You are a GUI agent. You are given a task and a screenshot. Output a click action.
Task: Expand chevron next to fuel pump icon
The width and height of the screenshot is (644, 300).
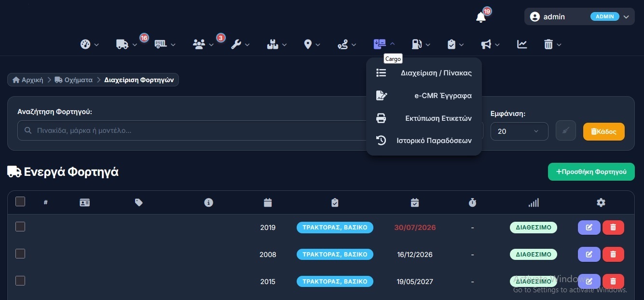pos(428,45)
